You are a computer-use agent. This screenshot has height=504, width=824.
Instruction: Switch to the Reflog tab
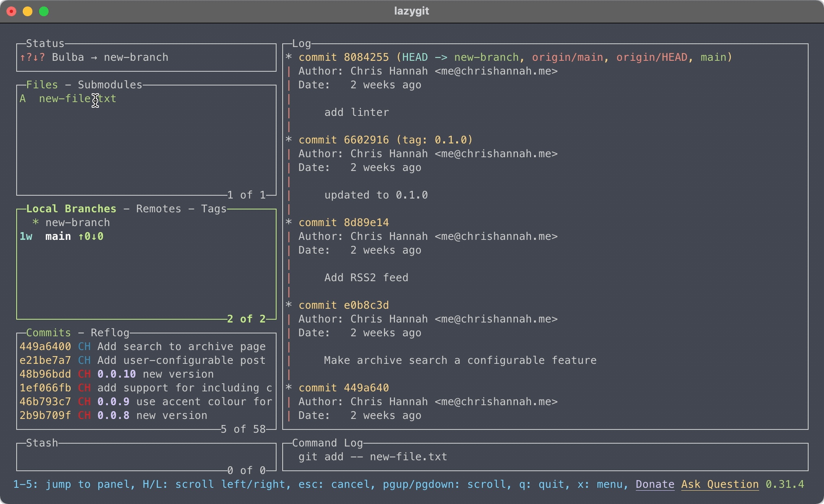coord(110,333)
